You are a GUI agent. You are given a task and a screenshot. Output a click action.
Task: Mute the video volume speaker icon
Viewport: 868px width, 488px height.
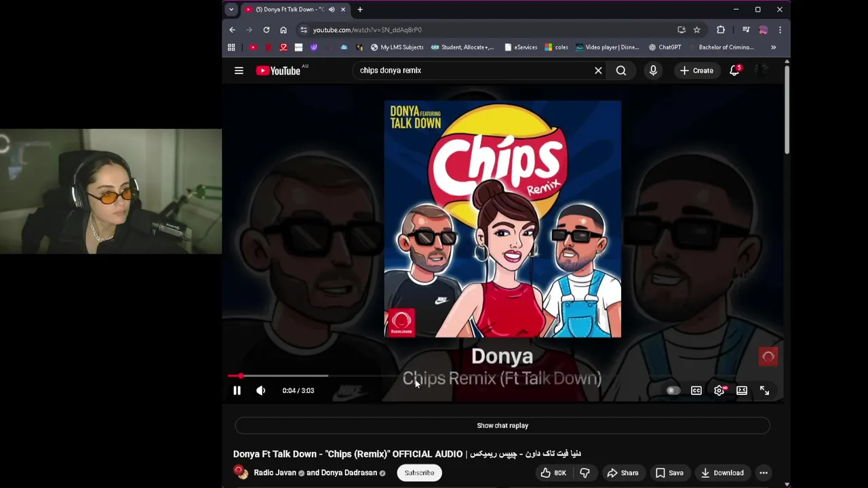(261, 390)
